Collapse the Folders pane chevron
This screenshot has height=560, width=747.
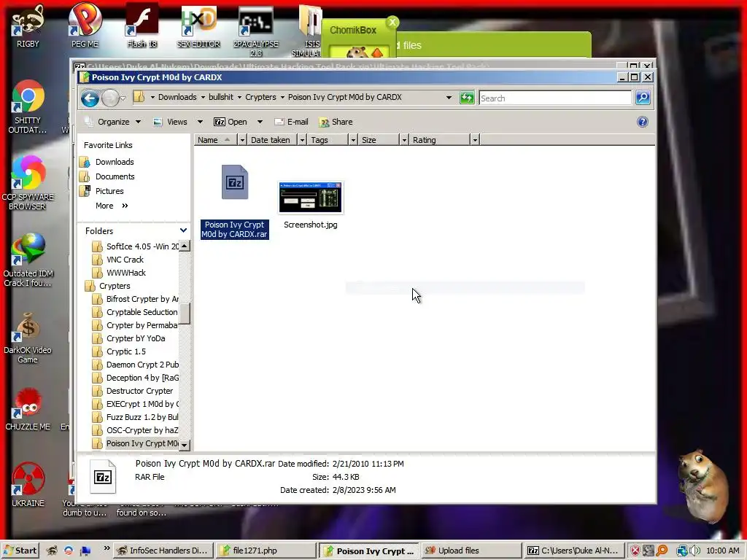point(183,230)
